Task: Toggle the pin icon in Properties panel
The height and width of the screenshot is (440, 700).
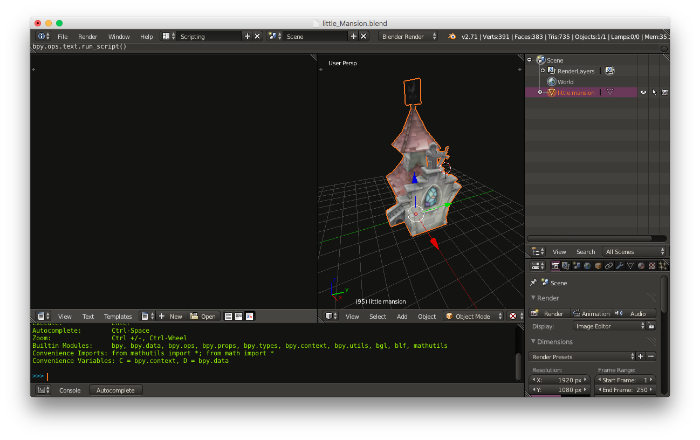Action: (x=533, y=282)
